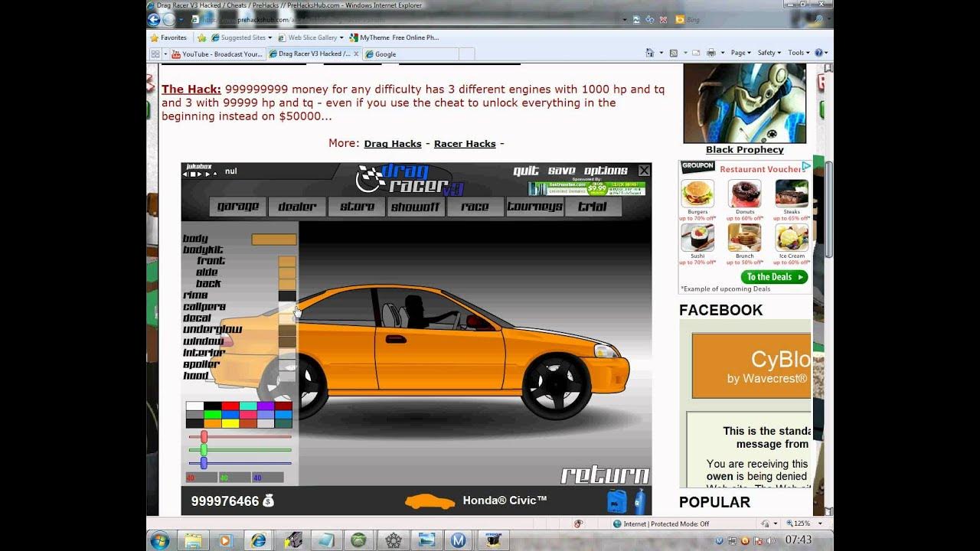The height and width of the screenshot is (551, 980).
Task: Open the tourneys menu
Action: 534,207
